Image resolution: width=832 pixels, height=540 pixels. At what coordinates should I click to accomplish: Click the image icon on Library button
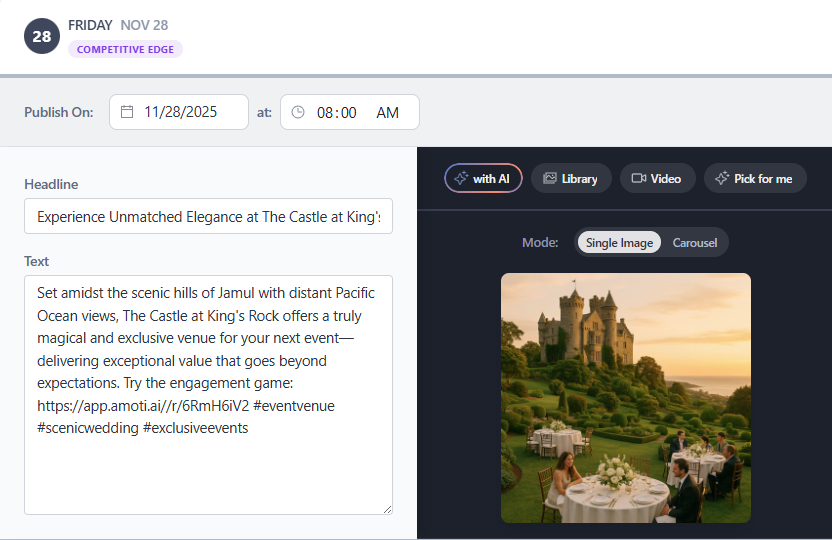549,178
